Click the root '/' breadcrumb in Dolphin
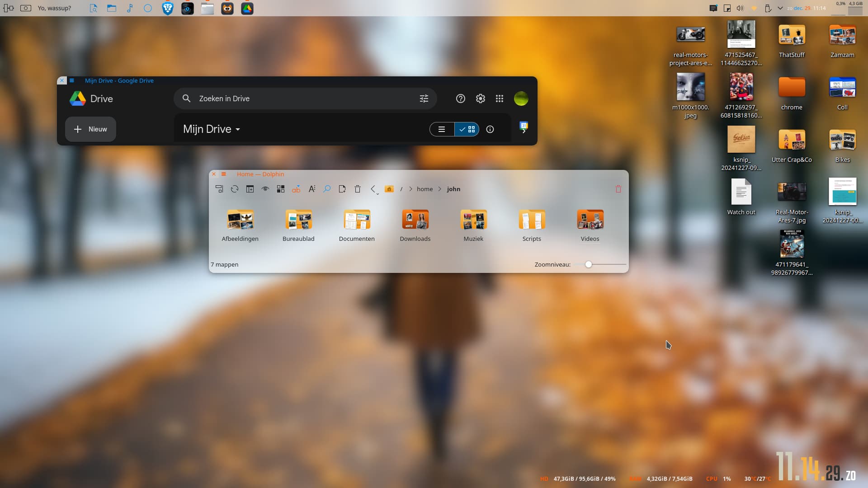The width and height of the screenshot is (868, 488). (401, 189)
